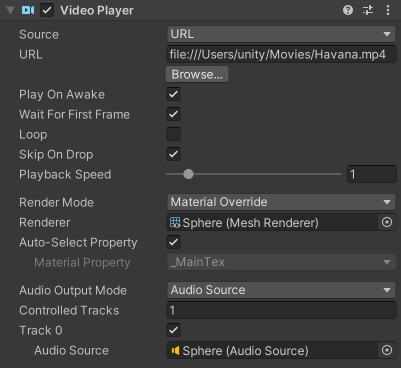The width and height of the screenshot is (401, 368).
Task: Click the Browse... button
Action: [x=197, y=74]
